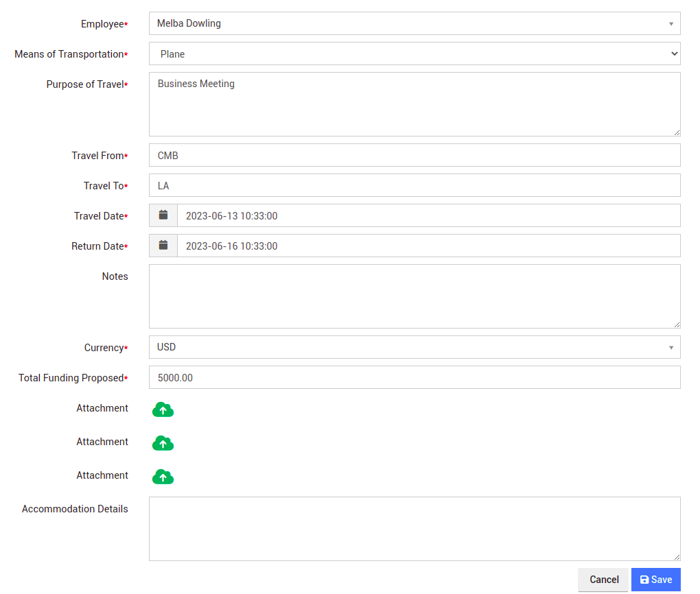Screen dimensions: 700x594
Task: Click the Return Date input 2023-06-16
Action: click(429, 246)
